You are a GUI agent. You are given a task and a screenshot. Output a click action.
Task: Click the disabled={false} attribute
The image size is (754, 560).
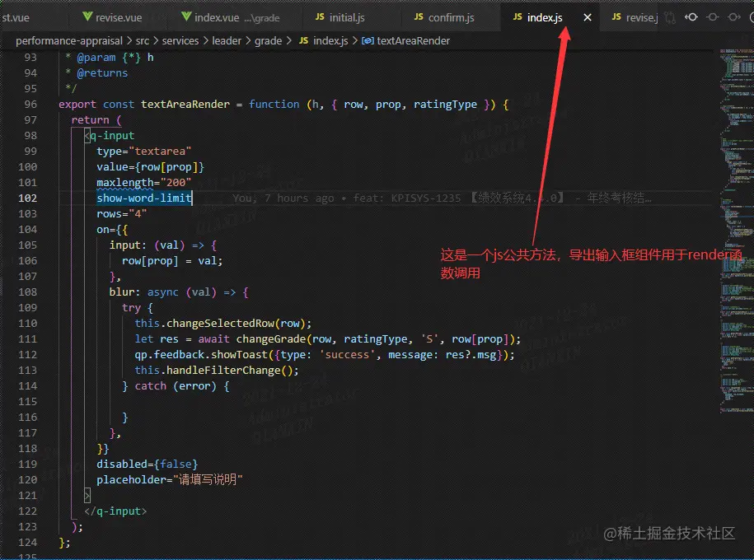coord(148,464)
